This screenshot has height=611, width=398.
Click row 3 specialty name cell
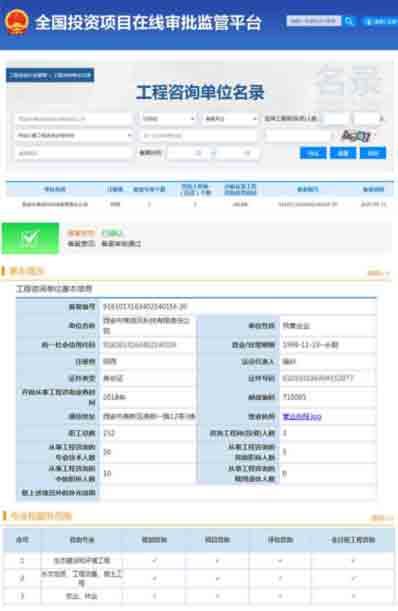coord(81,596)
